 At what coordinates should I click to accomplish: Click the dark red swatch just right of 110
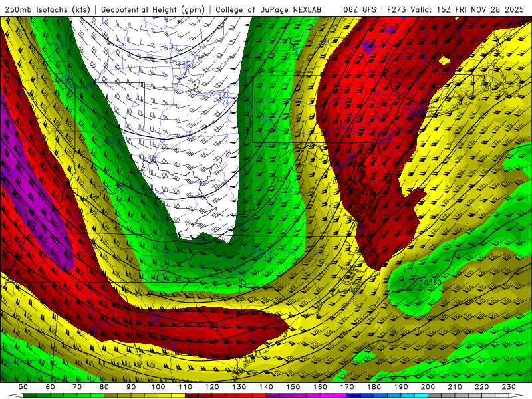(192, 395)
